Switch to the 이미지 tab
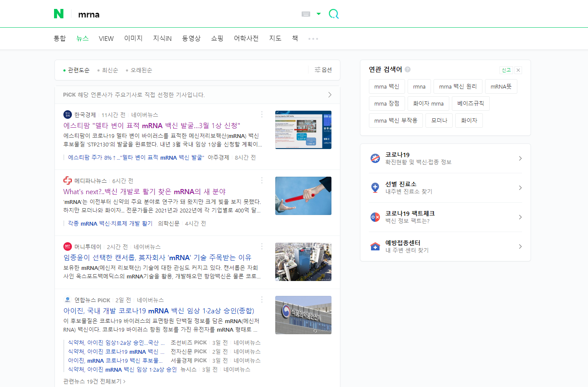This screenshot has width=588, height=387. [134, 38]
